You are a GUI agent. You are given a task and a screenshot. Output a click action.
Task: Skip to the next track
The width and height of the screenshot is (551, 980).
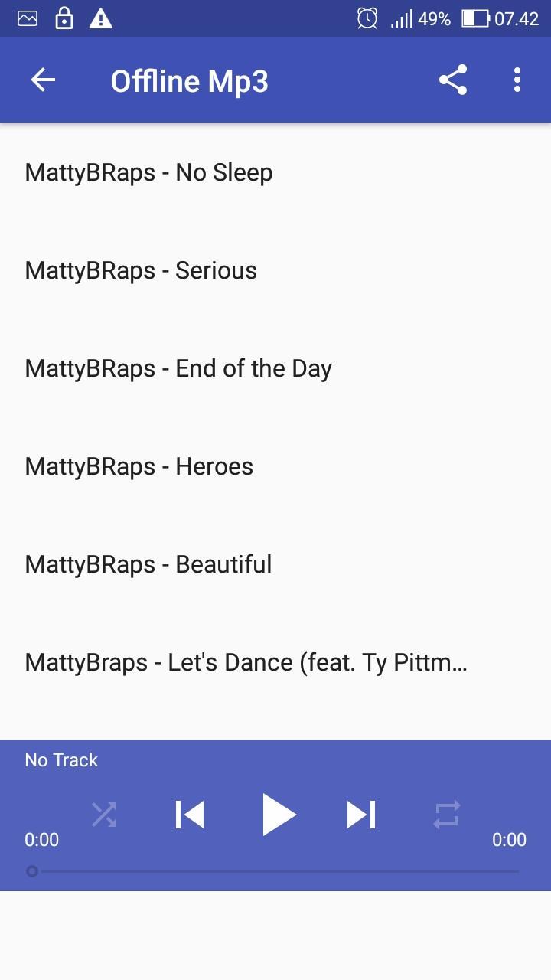[361, 815]
